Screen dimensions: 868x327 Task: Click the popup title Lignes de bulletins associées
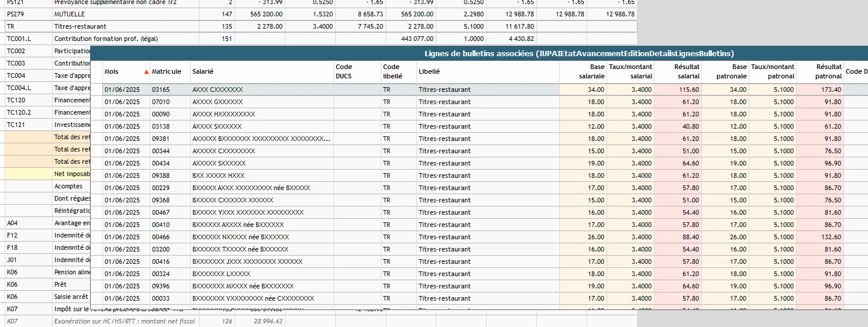point(579,53)
